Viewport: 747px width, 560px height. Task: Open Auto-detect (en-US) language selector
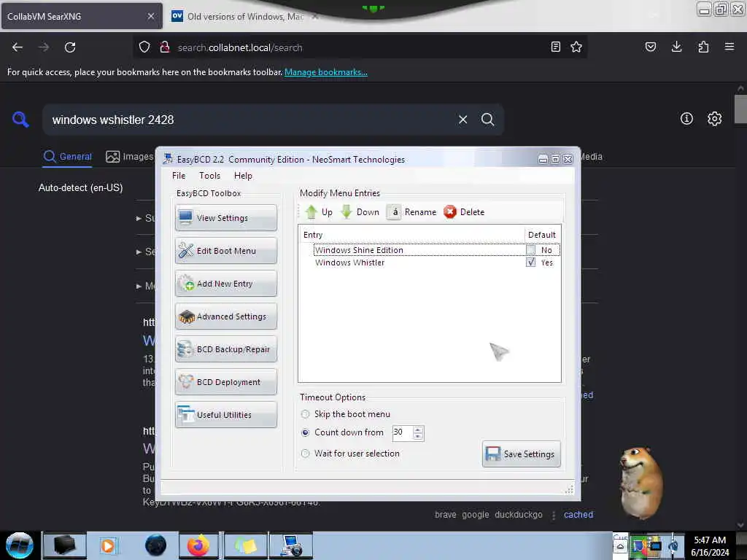80,187
